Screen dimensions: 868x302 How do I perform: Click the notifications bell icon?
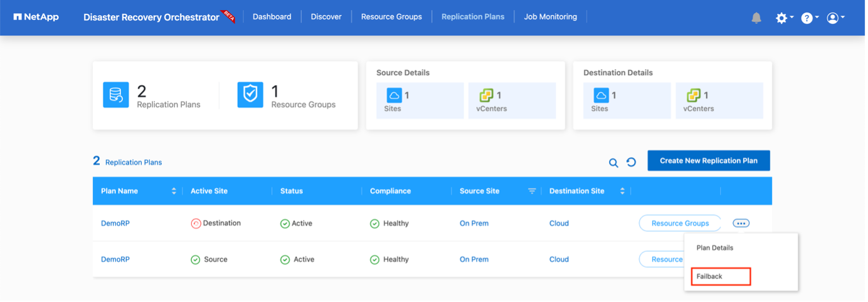(x=756, y=18)
